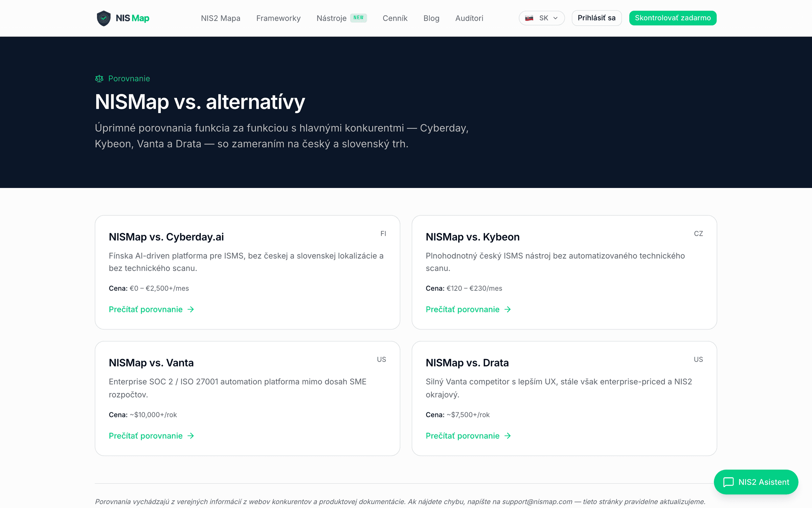Viewport: 812px width, 508px height.
Task: Click the Slovak flag icon
Action: (x=529, y=18)
